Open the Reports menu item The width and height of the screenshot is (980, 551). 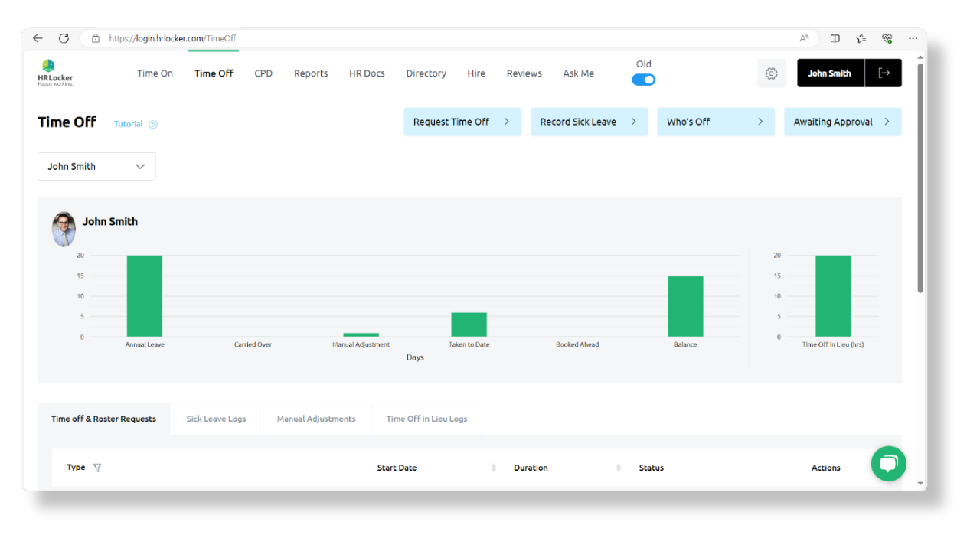pos(311,73)
